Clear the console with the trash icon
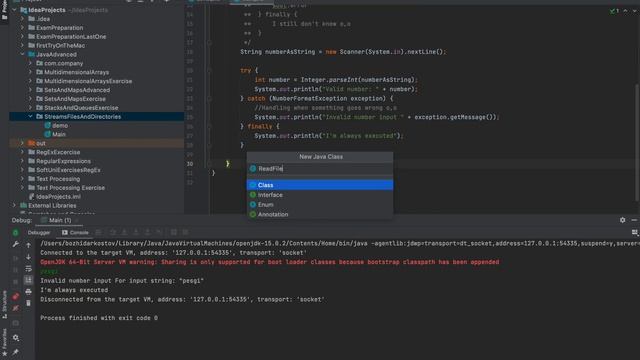 click(x=28, y=303)
